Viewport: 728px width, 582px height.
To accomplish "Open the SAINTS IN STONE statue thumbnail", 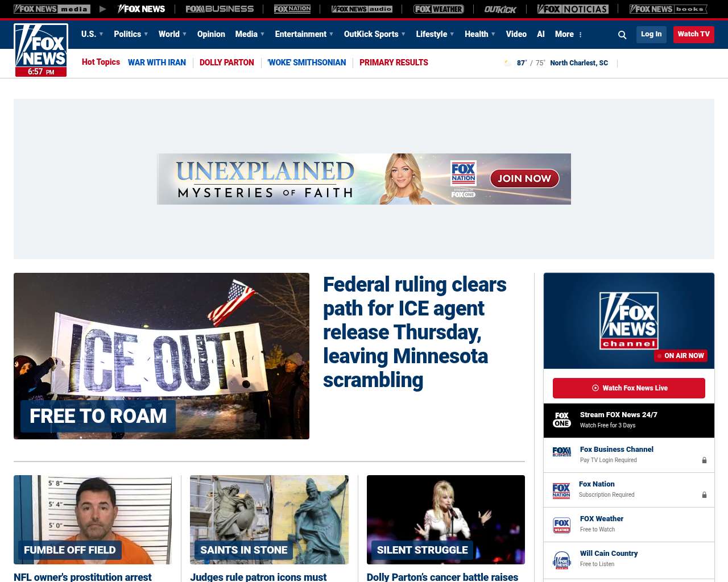I will (x=269, y=519).
